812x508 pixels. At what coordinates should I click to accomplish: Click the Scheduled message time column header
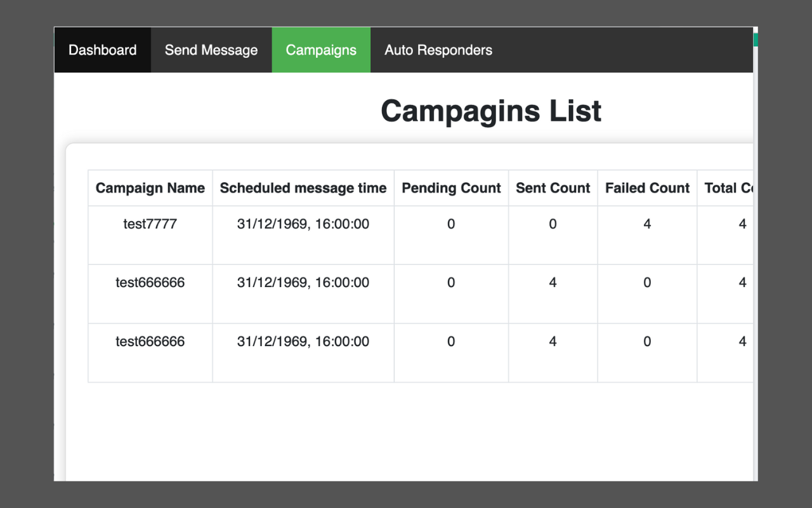click(303, 188)
